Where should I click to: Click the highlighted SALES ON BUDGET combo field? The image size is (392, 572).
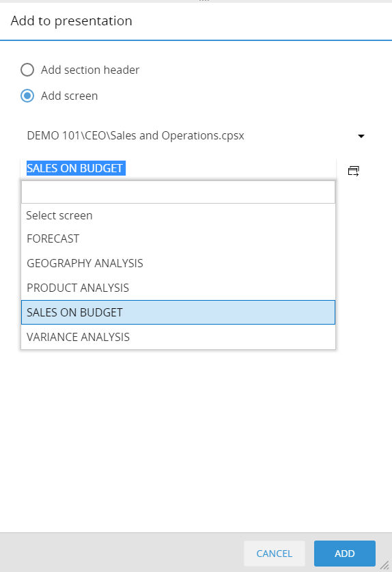(178, 168)
